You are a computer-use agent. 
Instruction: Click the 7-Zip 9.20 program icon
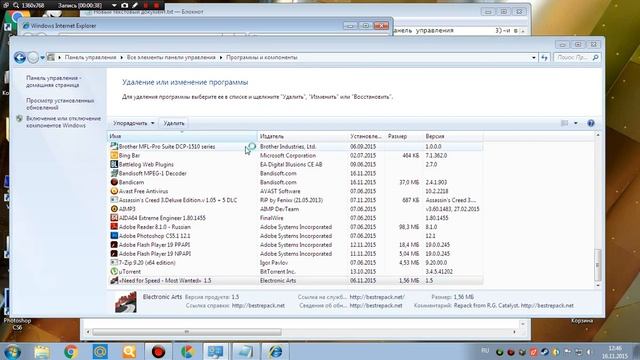point(114,262)
